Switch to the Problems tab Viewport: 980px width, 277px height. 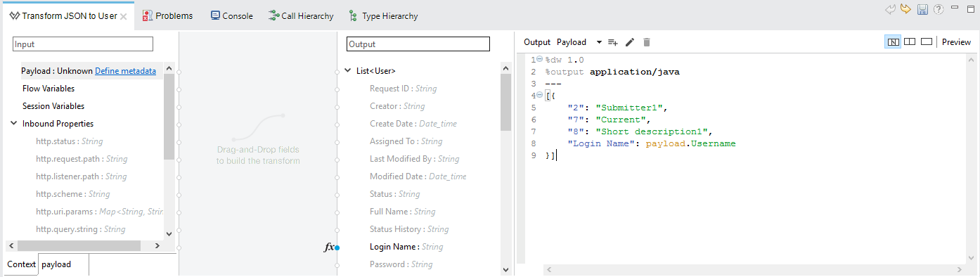(167, 16)
